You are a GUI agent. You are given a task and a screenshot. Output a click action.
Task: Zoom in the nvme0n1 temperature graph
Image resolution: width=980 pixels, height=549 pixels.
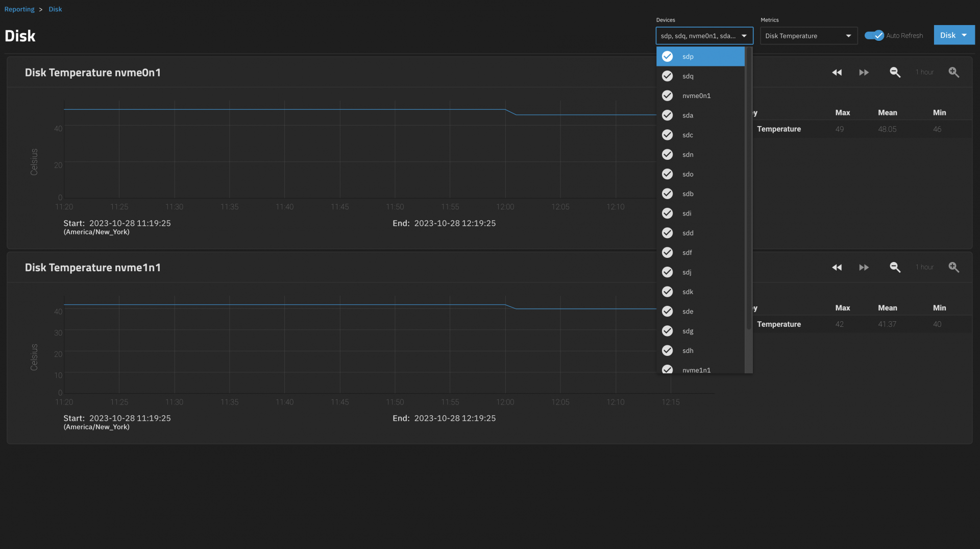pos(953,73)
